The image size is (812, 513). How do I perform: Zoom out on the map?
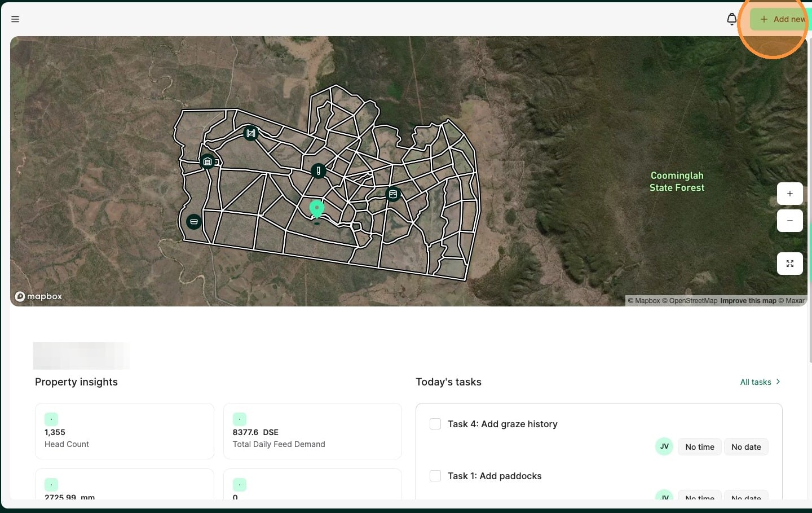point(789,221)
